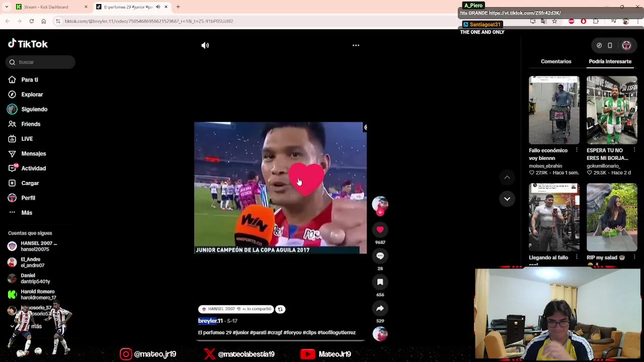The height and width of the screenshot is (362, 644).
Task: Open the Friends section
Action: coord(24,124)
